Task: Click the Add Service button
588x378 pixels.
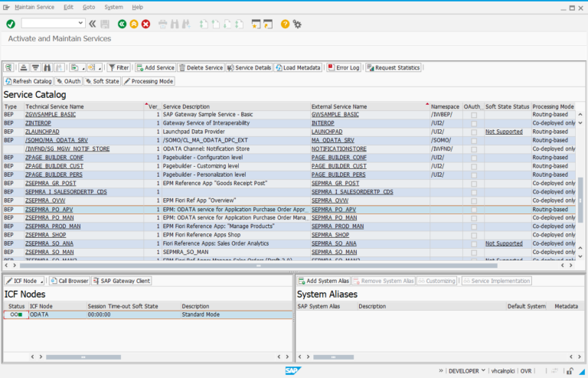Action: pos(155,67)
